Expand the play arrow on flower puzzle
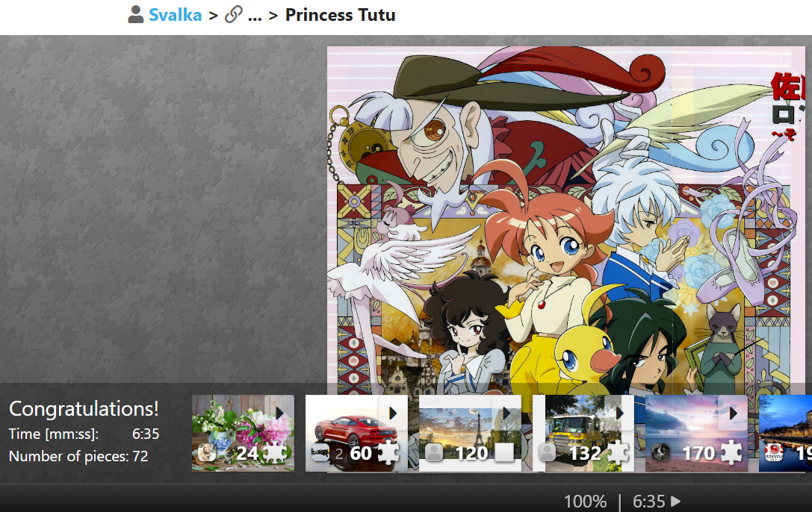The width and height of the screenshot is (812, 512). point(279,413)
